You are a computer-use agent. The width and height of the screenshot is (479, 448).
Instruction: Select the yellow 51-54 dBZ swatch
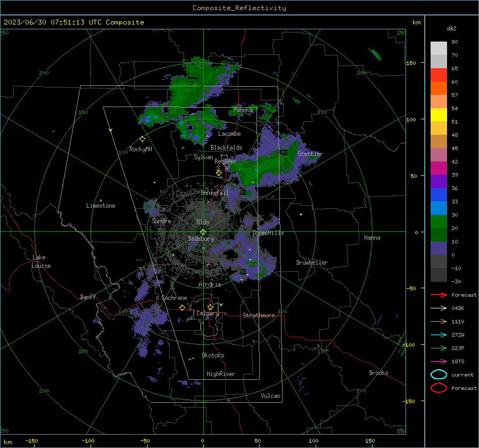tap(439, 115)
